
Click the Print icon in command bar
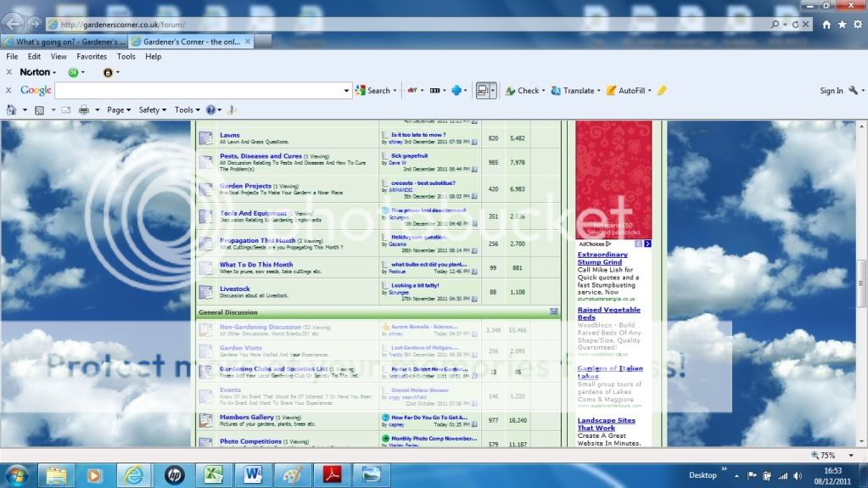(x=84, y=109)
